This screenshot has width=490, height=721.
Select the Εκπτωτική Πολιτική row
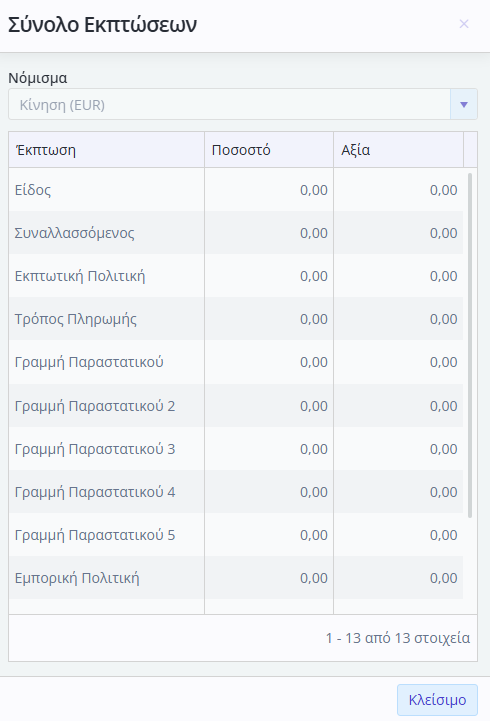pyautogui.click(x=236, y=276)
